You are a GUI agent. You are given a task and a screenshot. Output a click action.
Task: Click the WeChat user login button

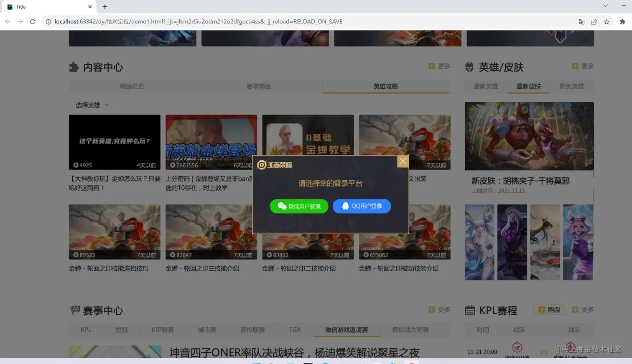pyautogui.click(x=299, y=206)
